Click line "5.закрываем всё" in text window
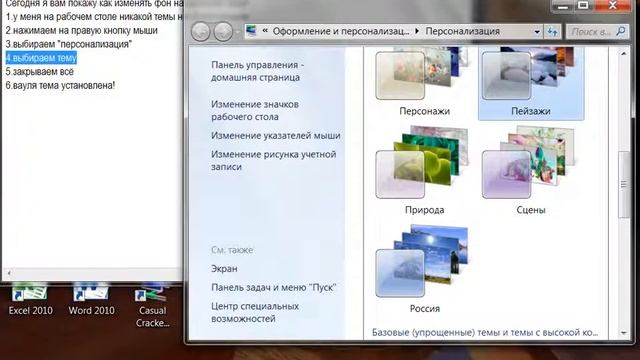Screen dimensions: 640x360 point(40,71)
